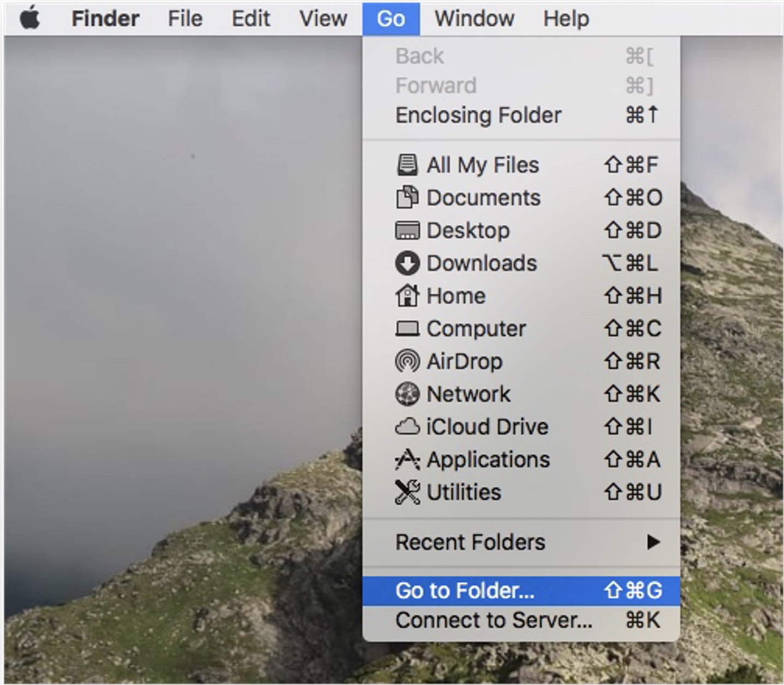Screen dimensions: 784x685
Task: Click the Downloads arrow icon
Action: point(407,263)
